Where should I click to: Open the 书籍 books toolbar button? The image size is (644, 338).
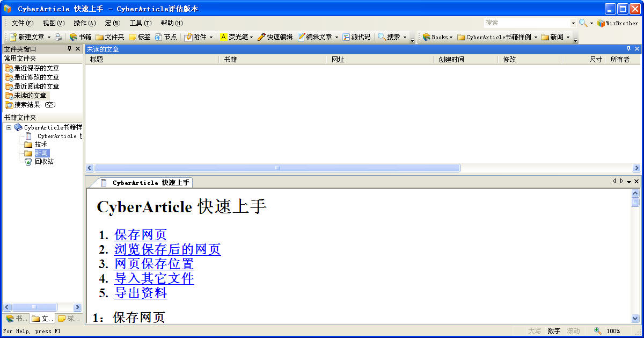[80, 37]
